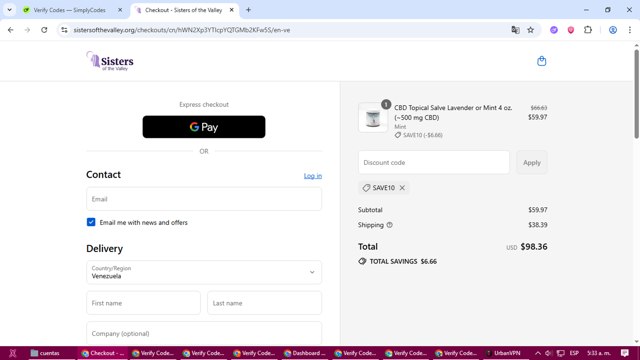Show hidden system tray icons
This screenshot has width=640, height=360.
point(538,353)
